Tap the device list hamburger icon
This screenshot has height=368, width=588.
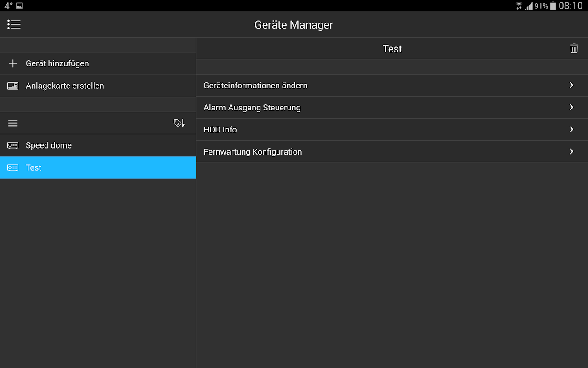[x=13, y=123]
